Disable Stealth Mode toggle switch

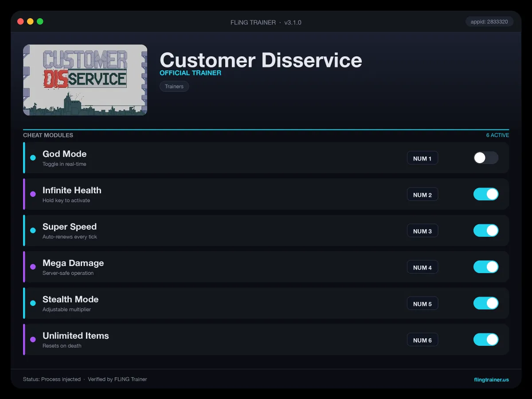tap(486, 303)
